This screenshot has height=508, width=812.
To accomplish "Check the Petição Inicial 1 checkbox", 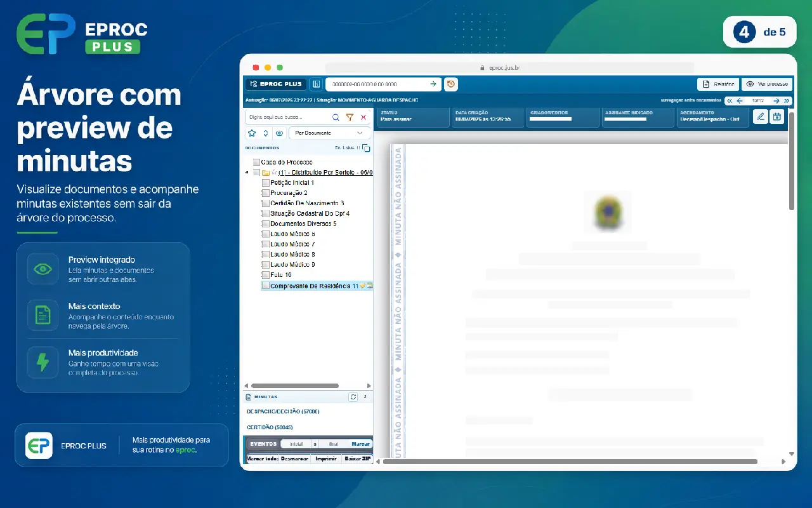I will (266, 183).
